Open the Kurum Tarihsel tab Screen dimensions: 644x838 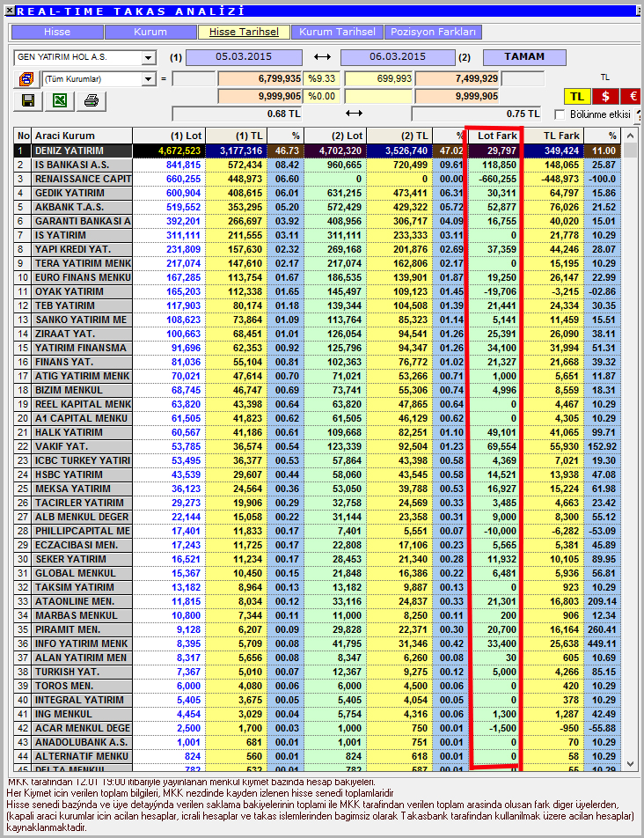338,32
